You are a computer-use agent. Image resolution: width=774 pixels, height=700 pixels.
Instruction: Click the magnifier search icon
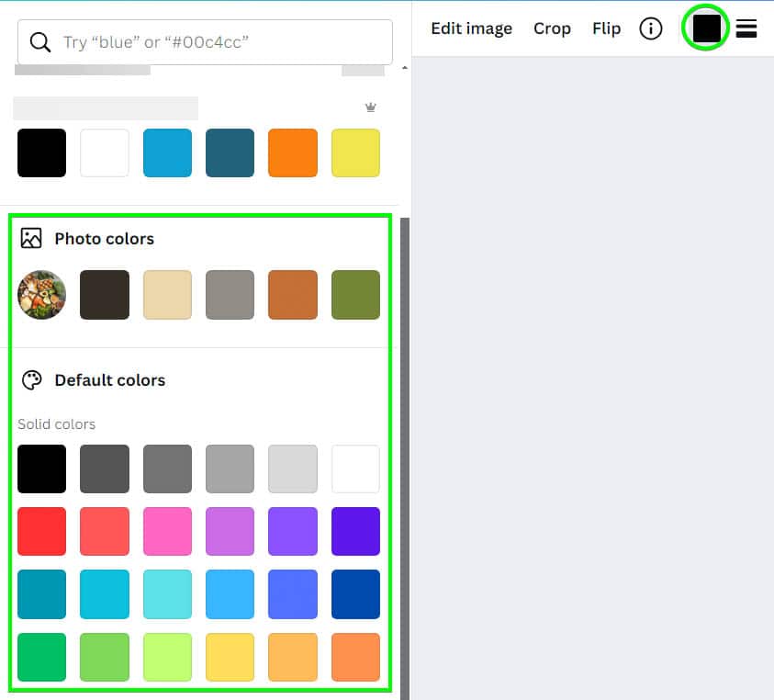point(40,42)
